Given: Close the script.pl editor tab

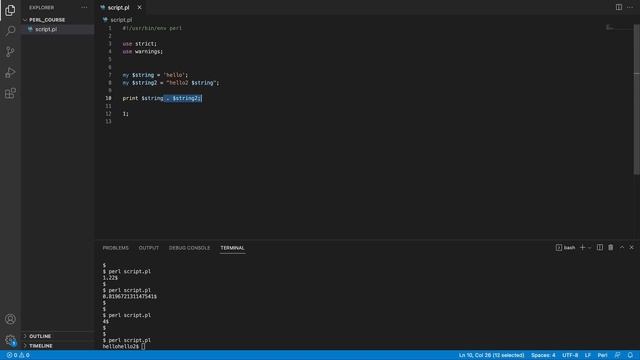Looking at the screenshot, I should [x=140, y=7].
